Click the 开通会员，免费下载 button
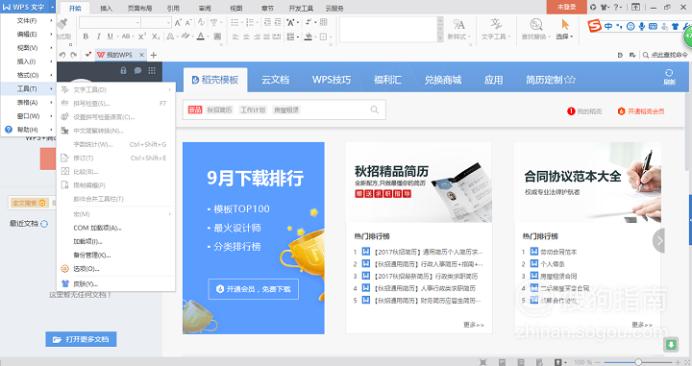Image resolution: width=692 pixels, height=366 pixels. coord(253,289)
